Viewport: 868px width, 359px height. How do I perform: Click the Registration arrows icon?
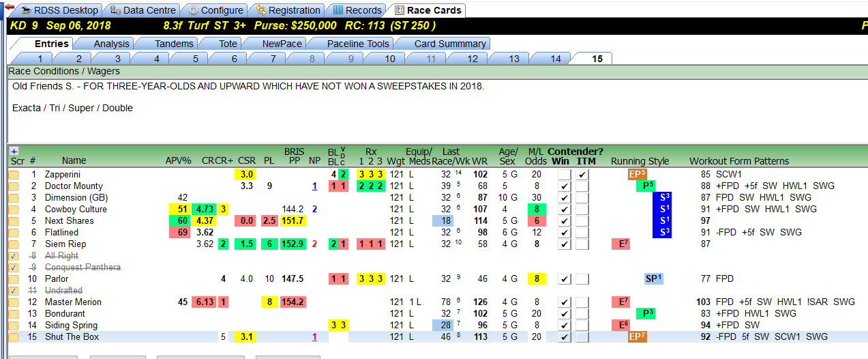point(260,10)
